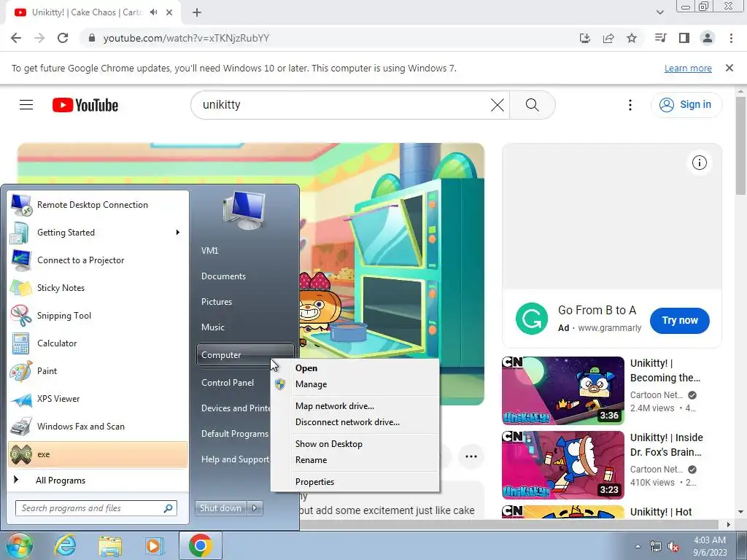
Task: Open the media controls icon
Action: [660, 38]
